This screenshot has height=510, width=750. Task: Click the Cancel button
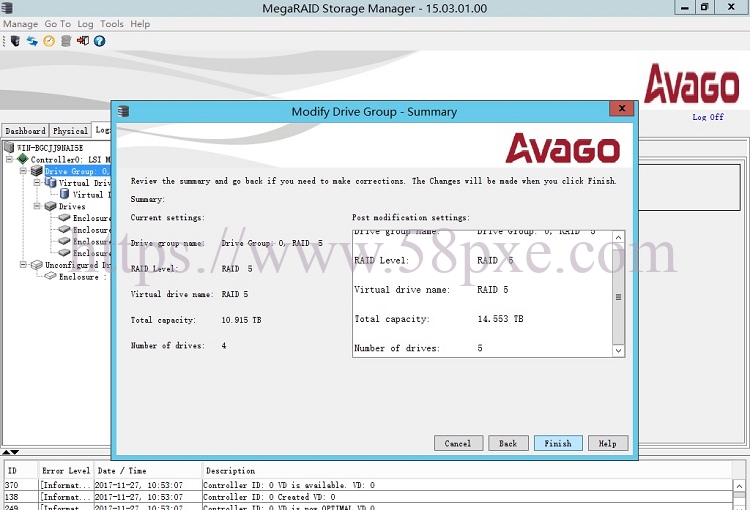point(458,443)
